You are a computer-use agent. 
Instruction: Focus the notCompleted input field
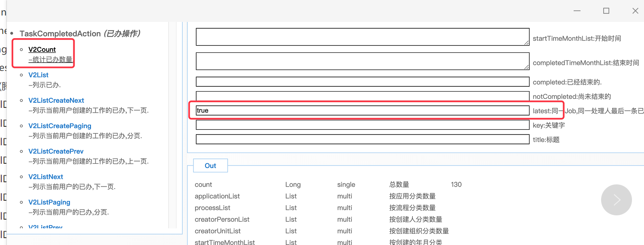click(363, 96)
